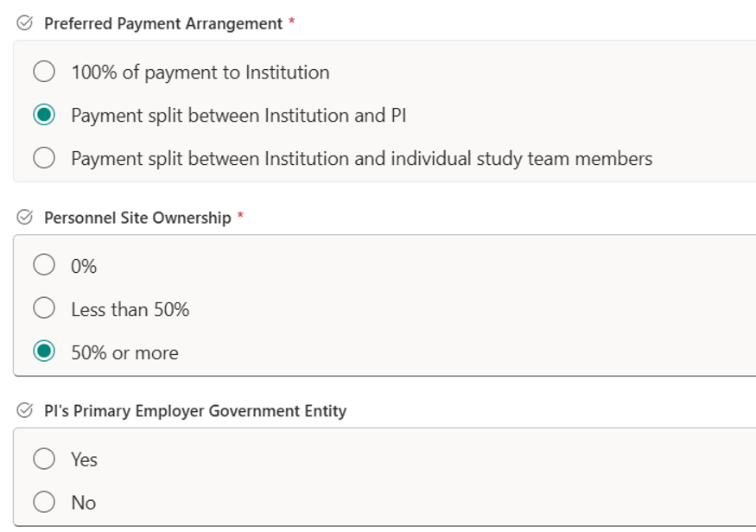Pick the 0% site ownership radio button

[x=44, y=264]
